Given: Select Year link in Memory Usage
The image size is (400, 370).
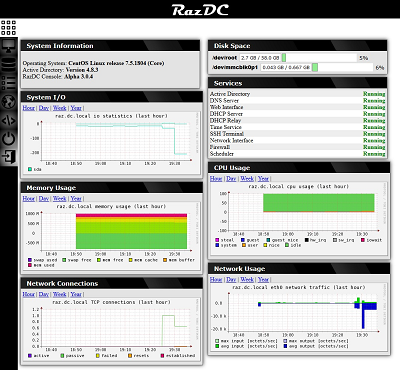Looking at the screenshot, I should [x=76, y=199].
